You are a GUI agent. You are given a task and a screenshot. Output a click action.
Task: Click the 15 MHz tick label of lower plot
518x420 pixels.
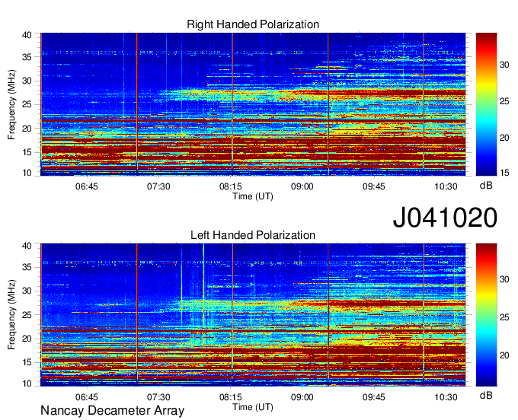point(27,362)
